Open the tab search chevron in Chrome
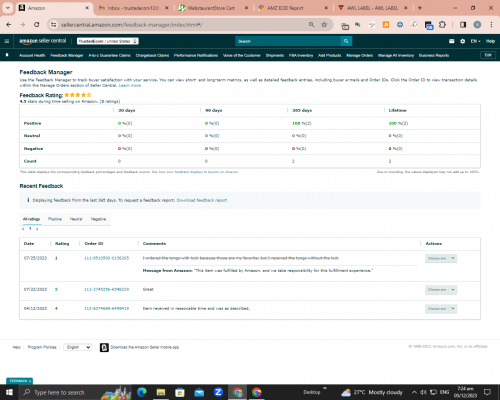500x400 pixels. point(7,8)
